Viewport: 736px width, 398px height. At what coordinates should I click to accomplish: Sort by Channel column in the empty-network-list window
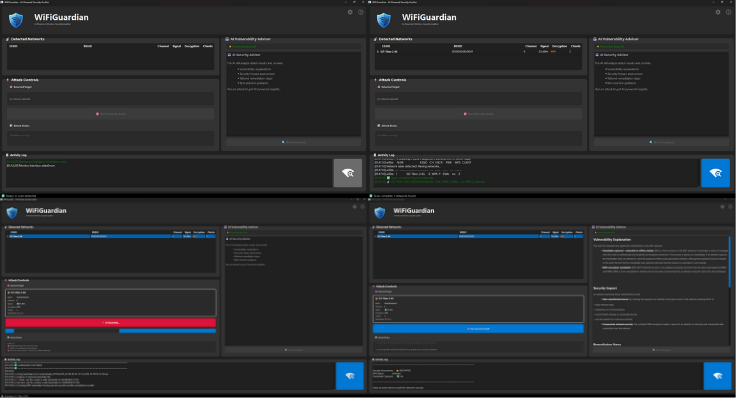[x=163, y=46]
